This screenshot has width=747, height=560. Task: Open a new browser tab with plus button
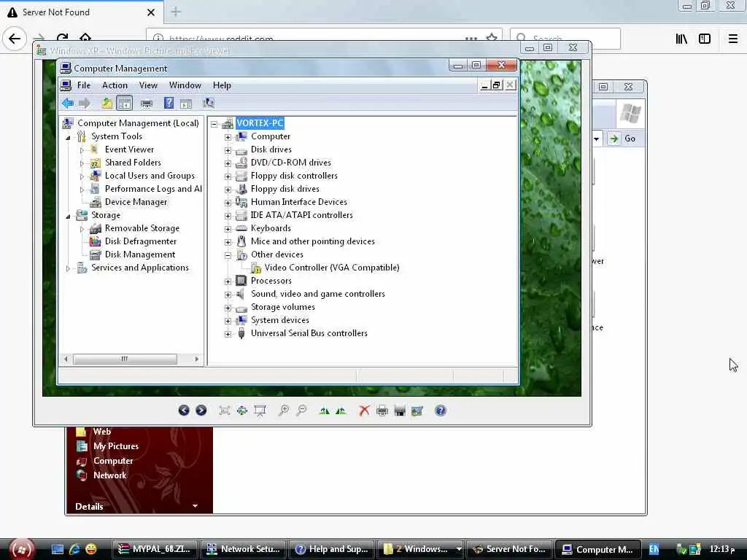176,12
